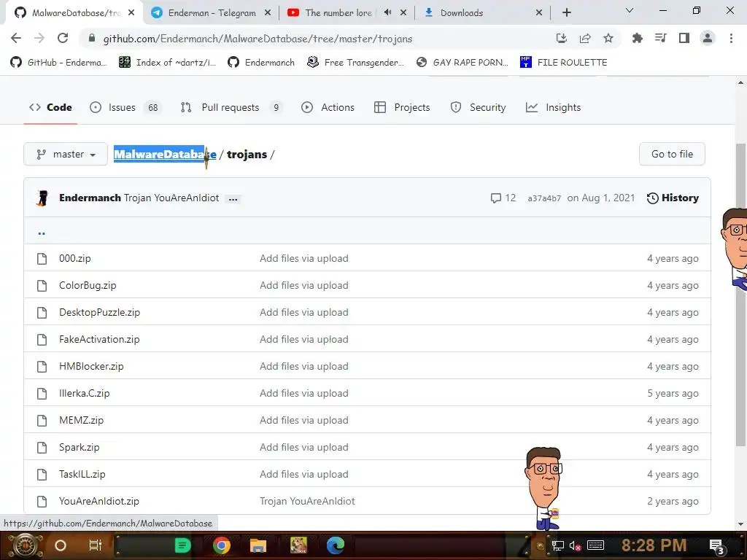Expand commit message ellipsis button

click(233, 199)
